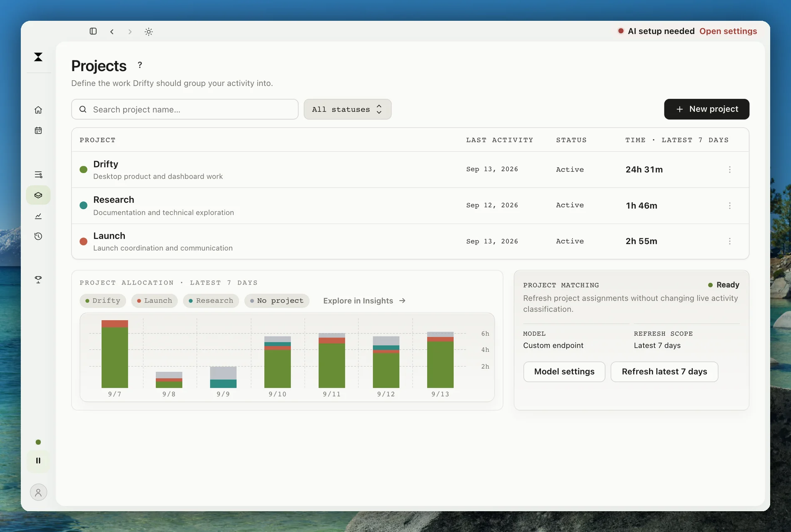791x532 pixels.
Task: Go back with the left chevron
Action: pos(112,32)
